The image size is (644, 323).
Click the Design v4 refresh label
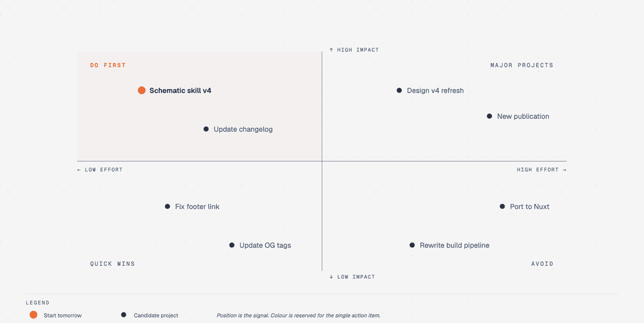(x=435, y=91)
